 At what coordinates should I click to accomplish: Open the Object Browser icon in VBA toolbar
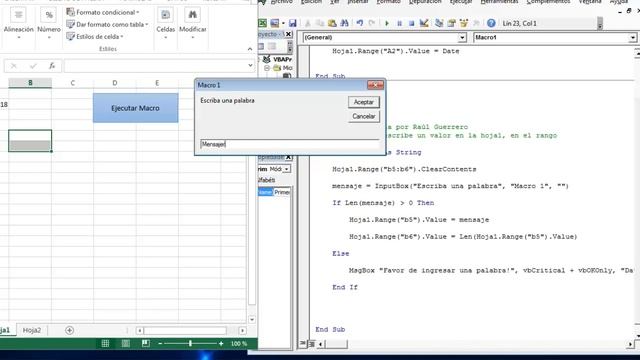(x=464, y=23)
